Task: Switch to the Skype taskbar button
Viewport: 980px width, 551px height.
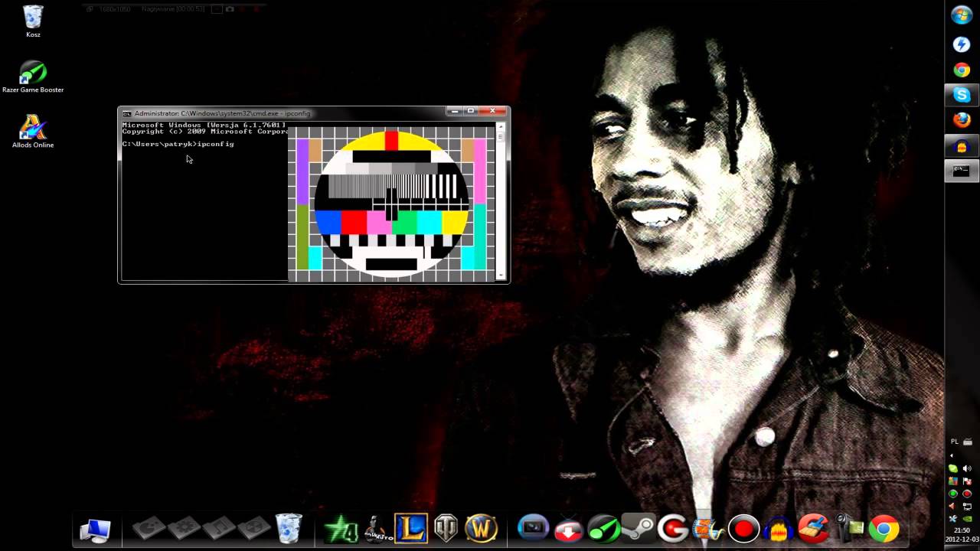Action: point(962,95)
